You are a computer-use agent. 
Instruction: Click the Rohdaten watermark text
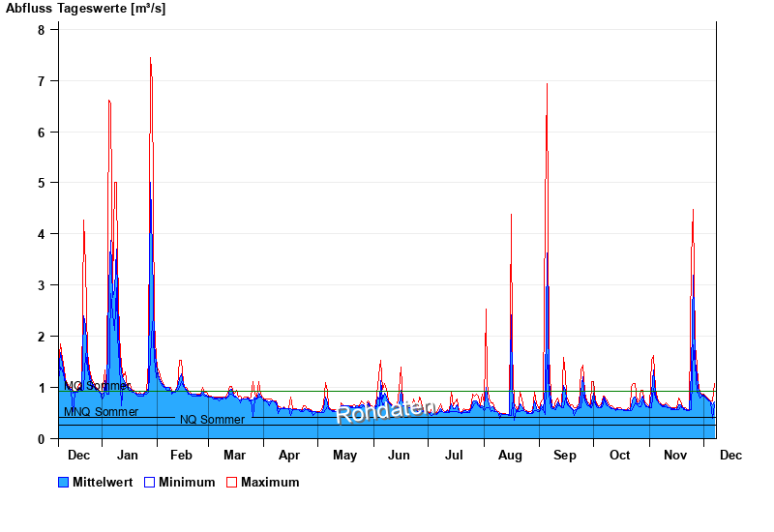[384, 411]
